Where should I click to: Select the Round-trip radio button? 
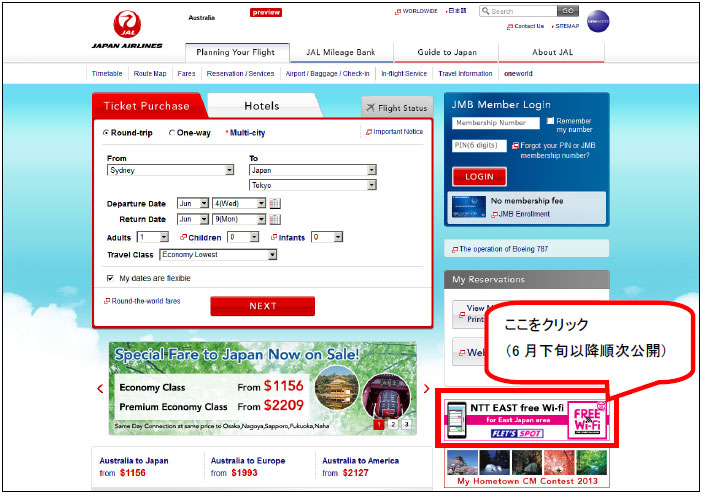coord(106,133)
